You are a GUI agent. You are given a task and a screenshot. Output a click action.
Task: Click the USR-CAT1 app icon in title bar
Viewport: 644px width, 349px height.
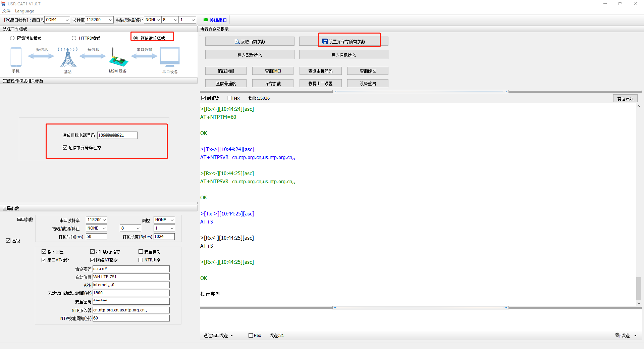[3, 4]
